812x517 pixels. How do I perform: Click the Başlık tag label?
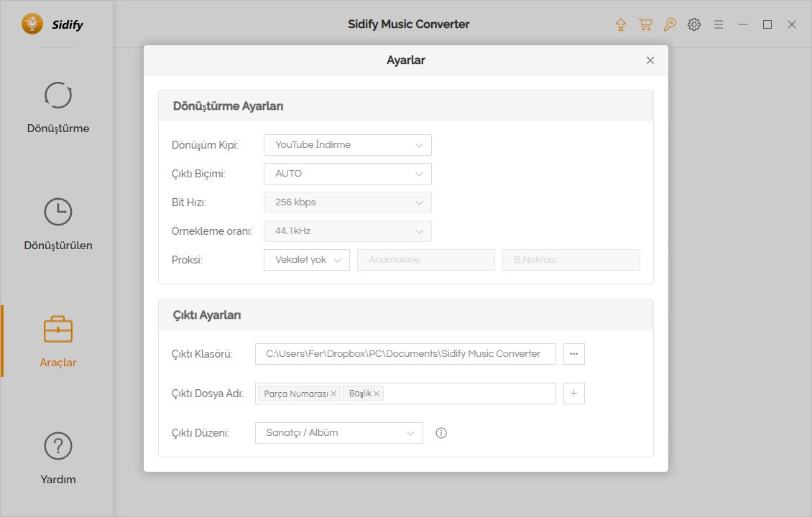tap(360, 393)
